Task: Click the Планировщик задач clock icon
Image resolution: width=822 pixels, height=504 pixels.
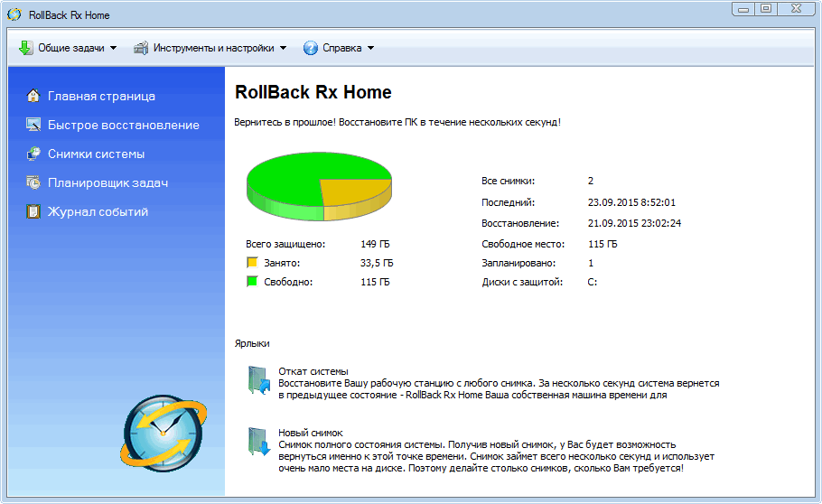Action: pyautogui.click(x=33, y=182)
